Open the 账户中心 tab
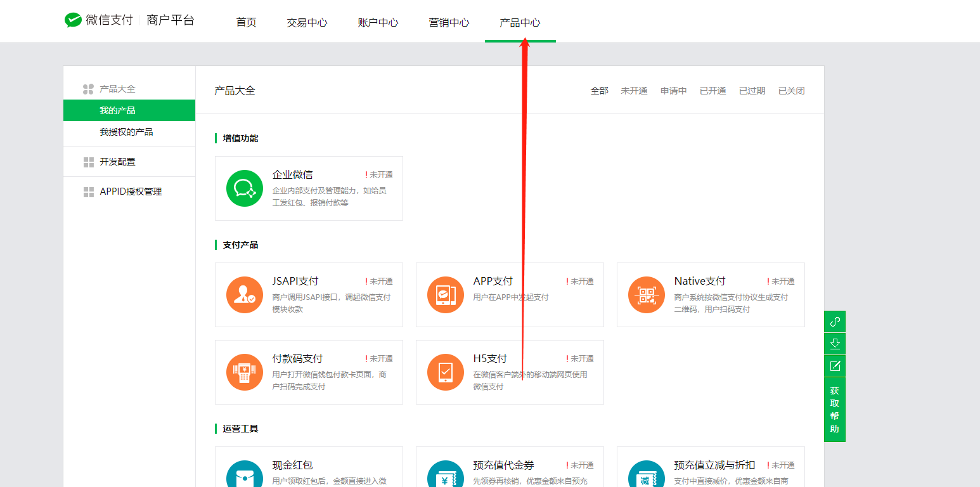Viewport: 980px width, 487px height. click(378, 23)
